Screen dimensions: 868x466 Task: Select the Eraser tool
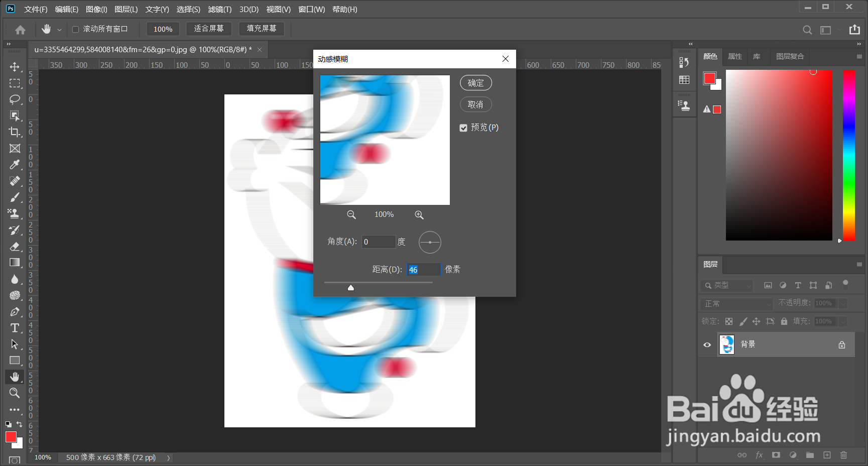[x=15, y=246]
